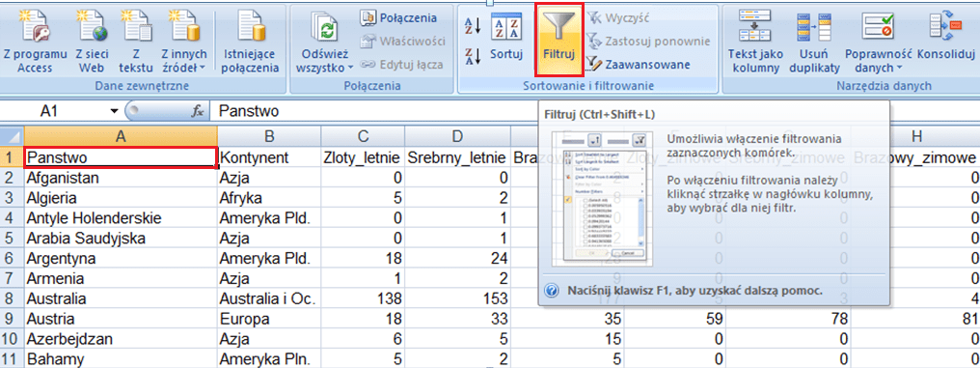Click the Srebrny_letnie header cell
This screenshot has height=368, width=980.
coord(457,157)
